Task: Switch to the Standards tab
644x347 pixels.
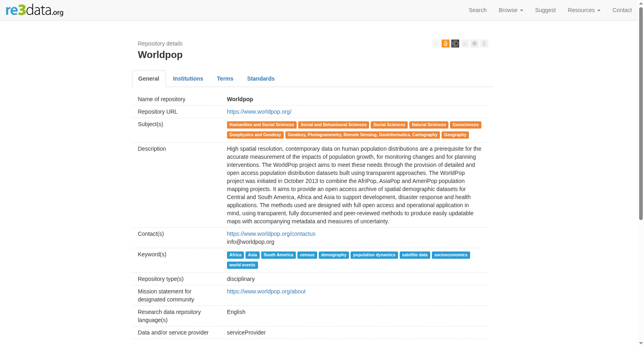Action: click(261, 79)
